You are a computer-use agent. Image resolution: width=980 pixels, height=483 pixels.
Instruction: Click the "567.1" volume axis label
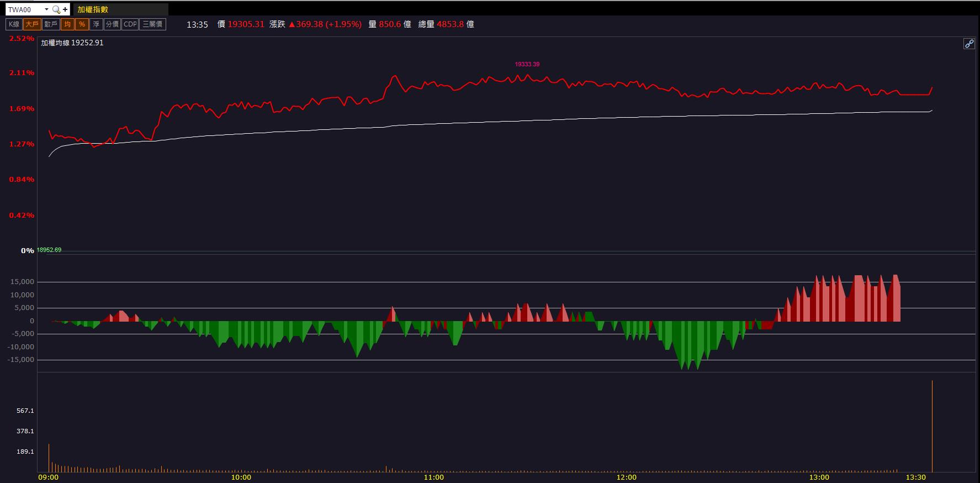tap(25, 411)
